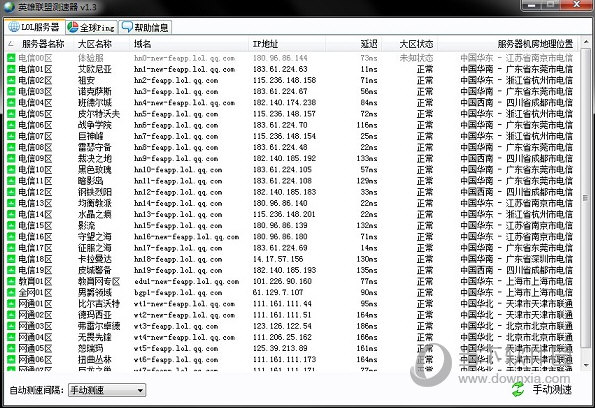The height and width of the screenshot is (408, 595).
Task: Click the green icon of 电信16区 row
Action: [x=11, y=236]
